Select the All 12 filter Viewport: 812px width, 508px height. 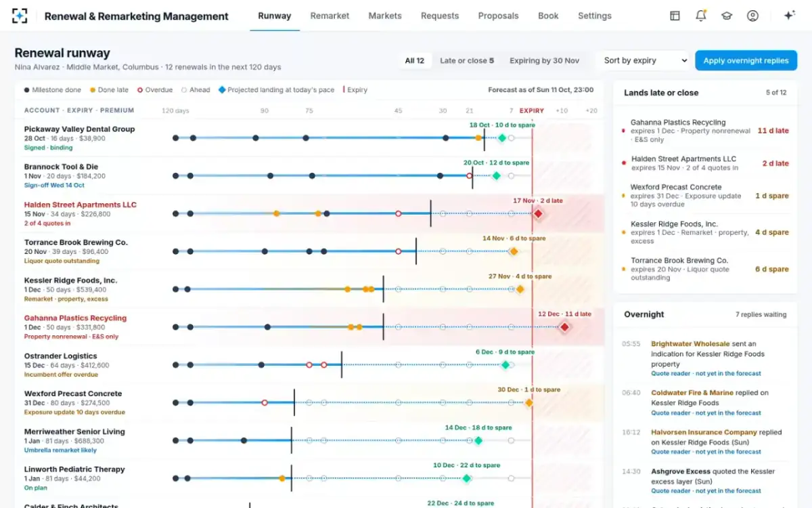pyautogui.click(x=414, y=60)
